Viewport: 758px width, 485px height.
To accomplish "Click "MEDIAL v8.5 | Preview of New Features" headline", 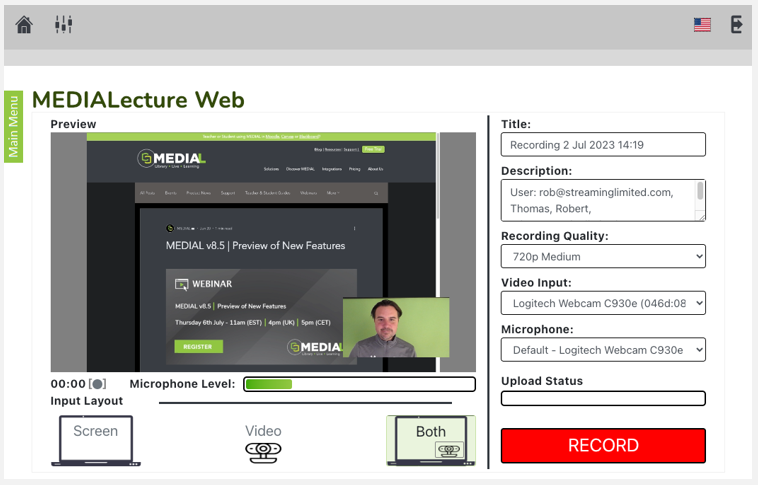I will [255, 246].
